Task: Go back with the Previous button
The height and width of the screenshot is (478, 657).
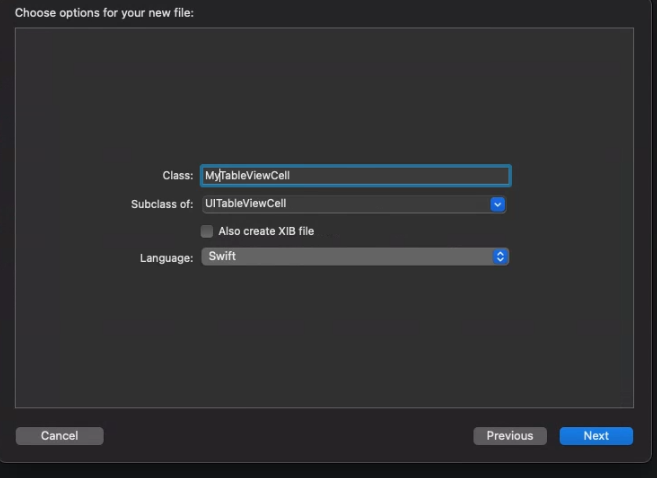Action: (x=510, y=436)
